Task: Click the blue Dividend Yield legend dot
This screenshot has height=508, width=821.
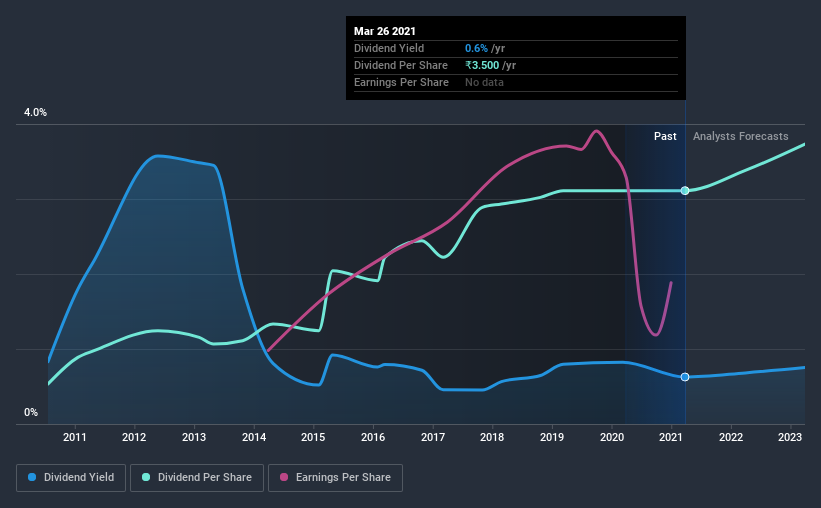Action: coord(32,477)
